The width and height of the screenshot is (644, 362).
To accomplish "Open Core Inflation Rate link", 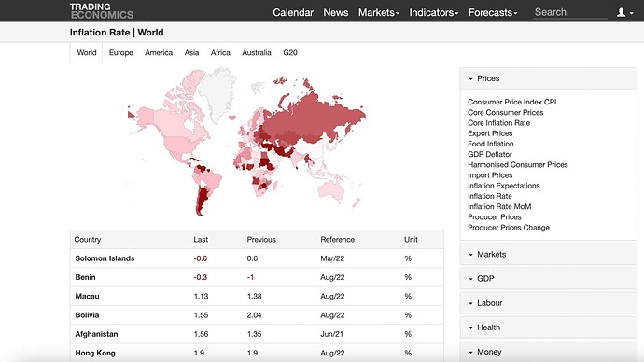I will (498, 123).
